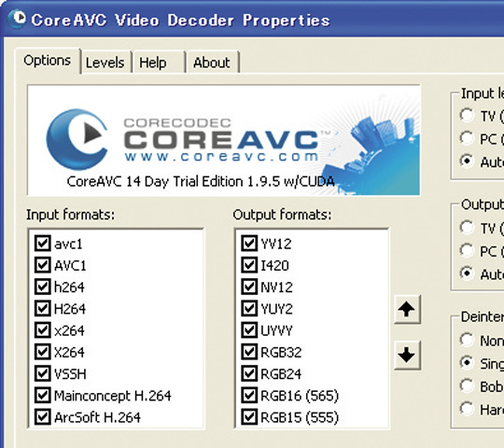This screenshot has width=504, height=448.
Task: Open the Levels tab
Action: pos(105,63)
